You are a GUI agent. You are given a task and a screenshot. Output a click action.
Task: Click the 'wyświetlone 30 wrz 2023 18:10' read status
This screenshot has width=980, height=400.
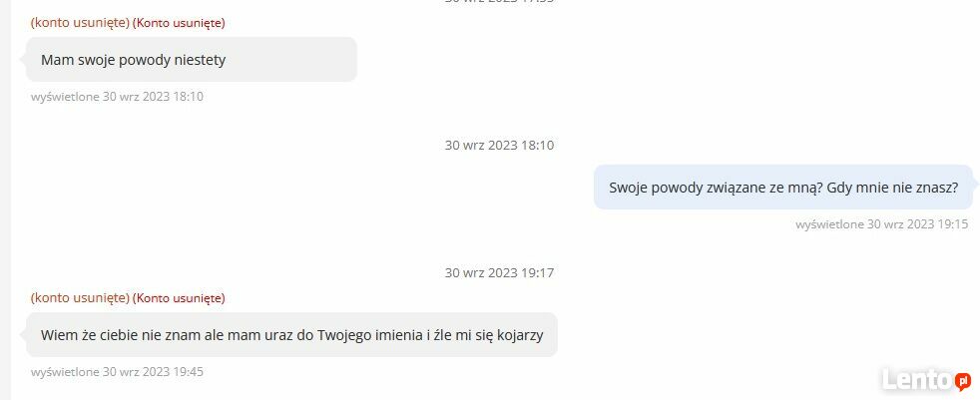point(117,97)
